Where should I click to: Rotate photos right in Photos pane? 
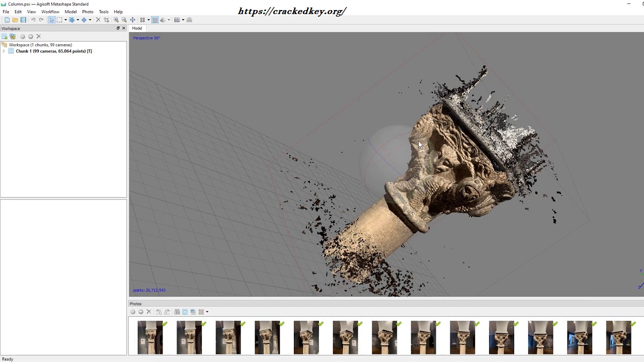point(167,312)
